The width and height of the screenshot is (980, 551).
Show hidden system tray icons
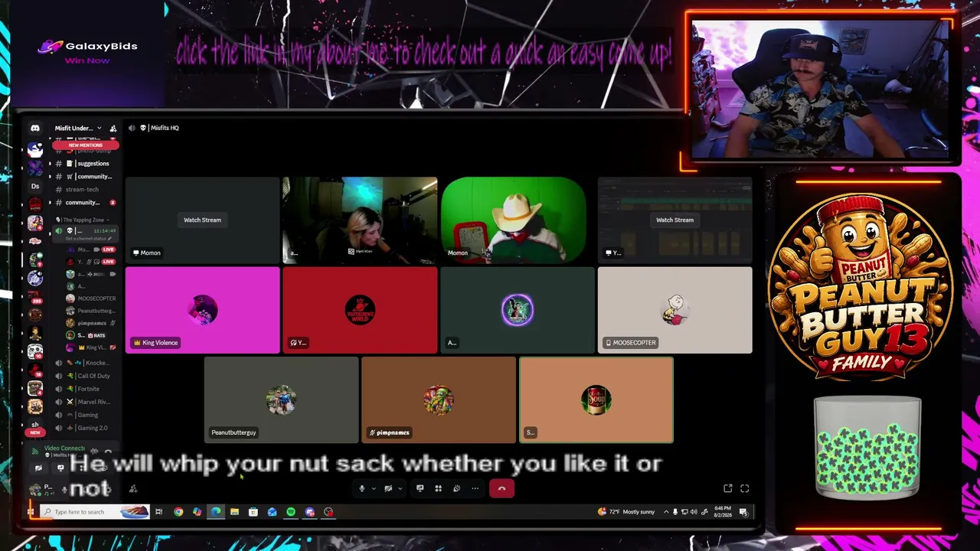pyautogui.click(x=665, y=512)
